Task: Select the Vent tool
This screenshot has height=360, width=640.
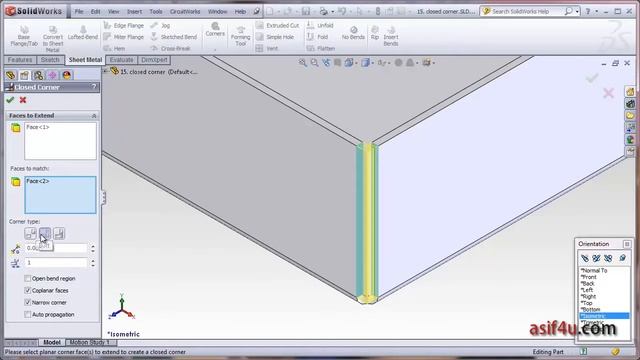Action: coord(267,48)
